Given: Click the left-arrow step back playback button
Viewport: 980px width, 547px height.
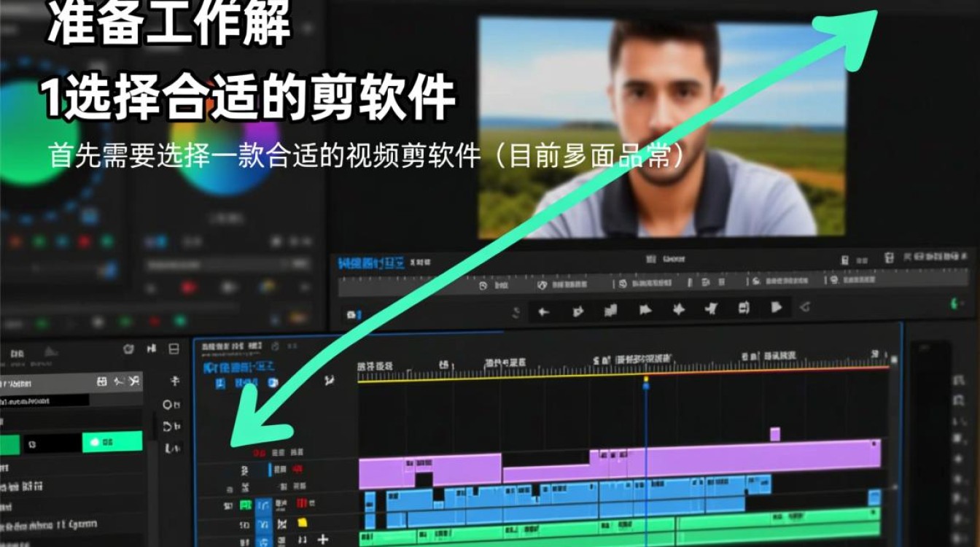Looking at the screenshot, I should [543, 311].
